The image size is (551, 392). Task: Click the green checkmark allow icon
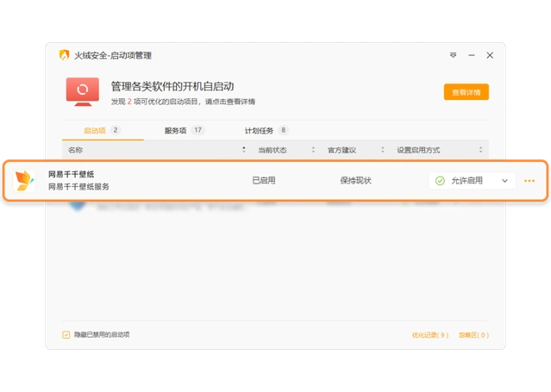[440, 181]
